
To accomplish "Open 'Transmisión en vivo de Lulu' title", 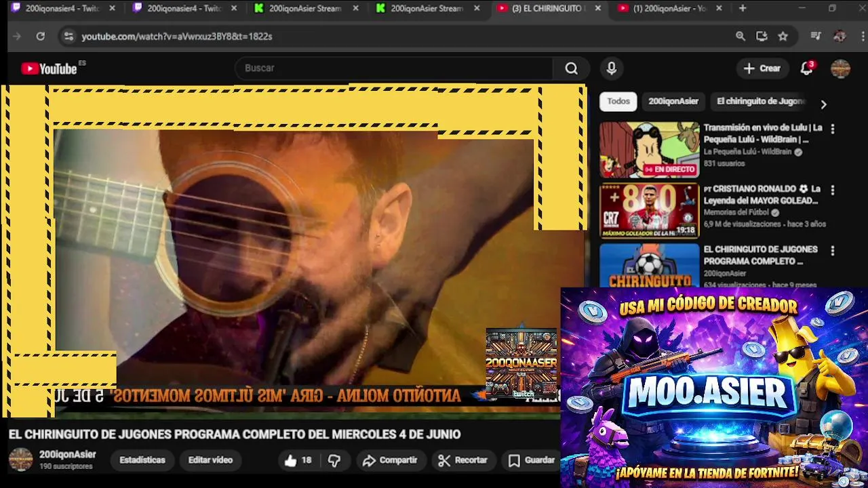I will 763,134.
